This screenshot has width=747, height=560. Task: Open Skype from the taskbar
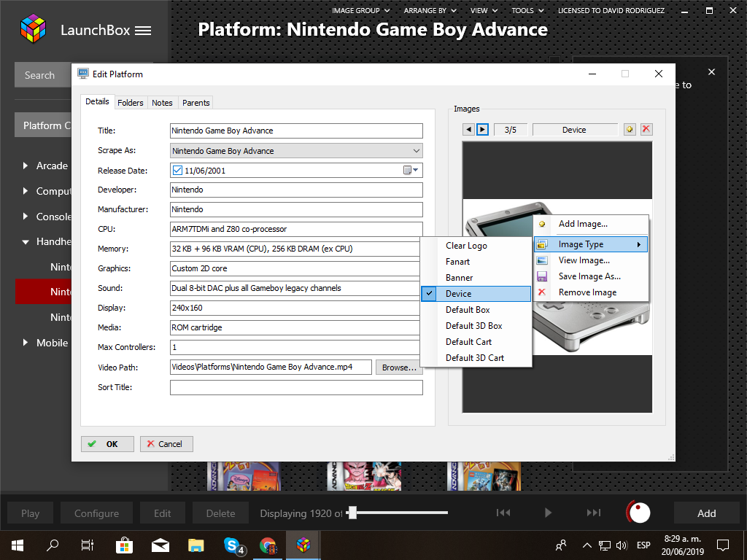click(233, 545)
